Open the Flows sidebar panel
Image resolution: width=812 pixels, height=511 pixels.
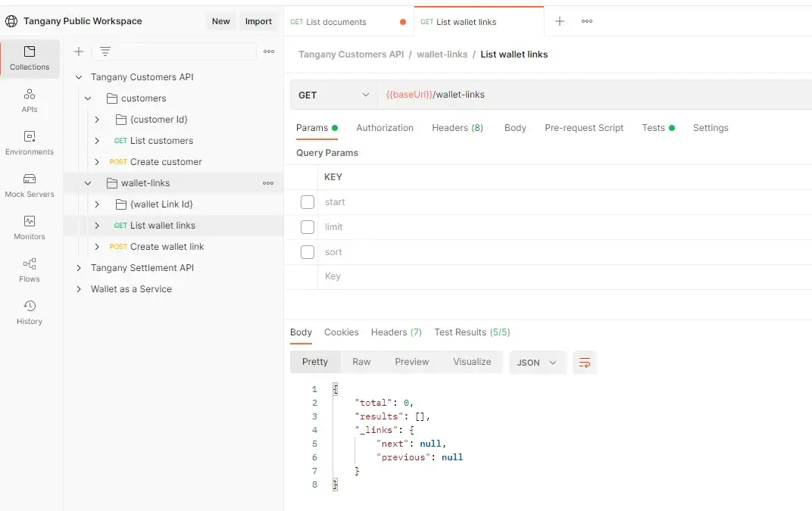(30, 270)
